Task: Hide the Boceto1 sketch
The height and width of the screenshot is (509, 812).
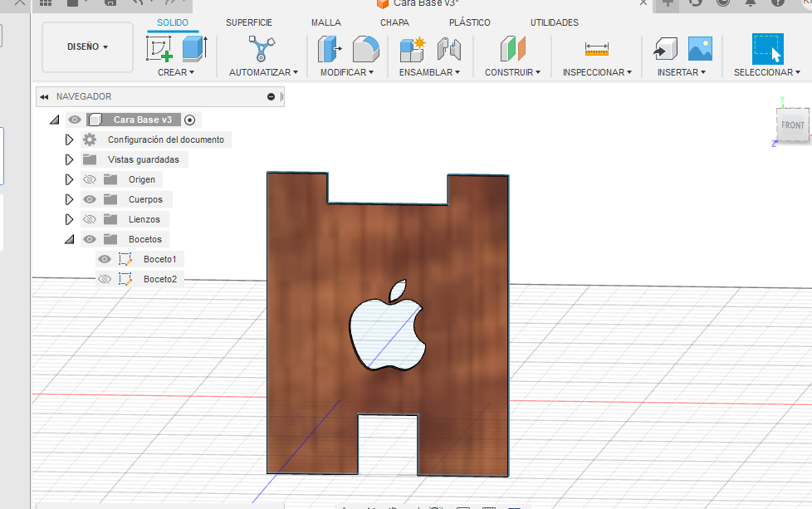Action: click(105, 259)
